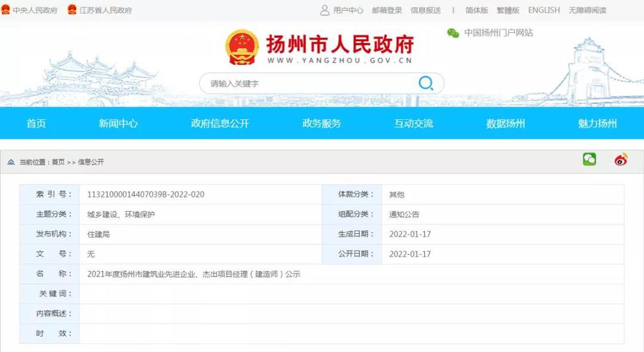Click WeChat icon beside 中国扬州门户网站
The height and width of the screenshot is (352, 644).
pyautogui.click(x=453, y=33)
